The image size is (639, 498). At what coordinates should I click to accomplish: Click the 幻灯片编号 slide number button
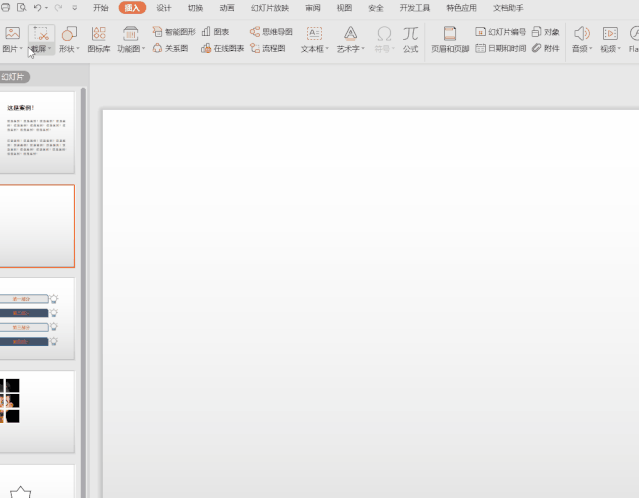[500, 32]
